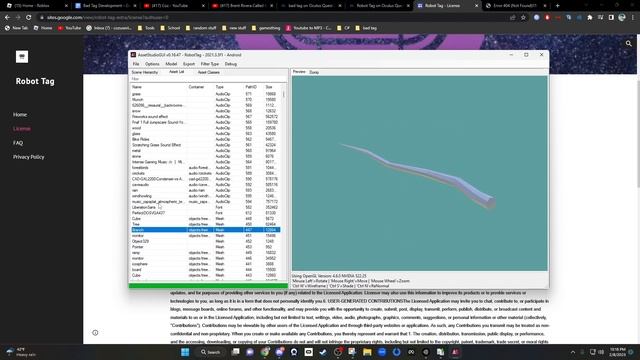The width and height of the screenshot is (640, 360).
Task: Bookmark this page with the star icon
Action: point(523,18)
